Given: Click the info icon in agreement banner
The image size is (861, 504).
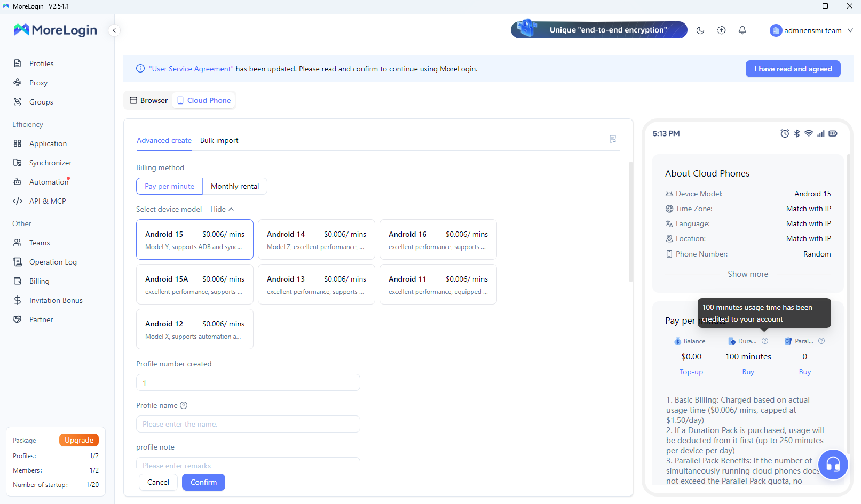Looking at the screenshot, I should pyautogui.click(x=140, y=69).
